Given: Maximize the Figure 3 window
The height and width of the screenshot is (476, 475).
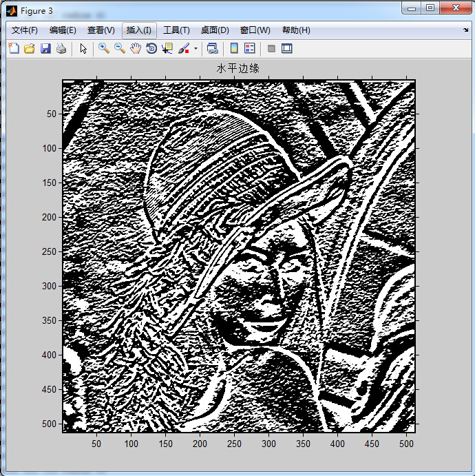Looking at the screenshot, I should [x=430, y=8].
